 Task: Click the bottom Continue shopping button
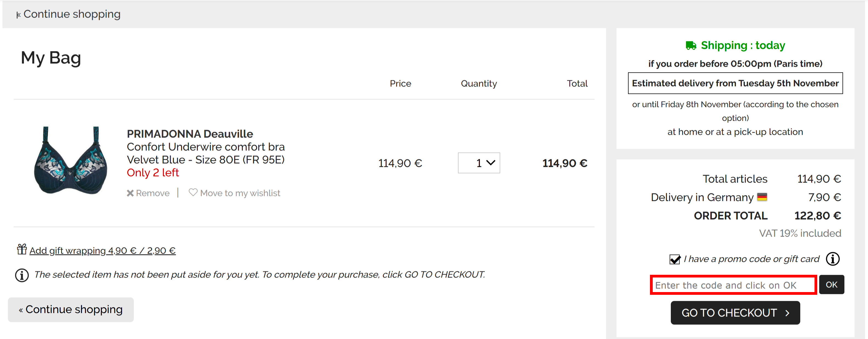point(71,310)
